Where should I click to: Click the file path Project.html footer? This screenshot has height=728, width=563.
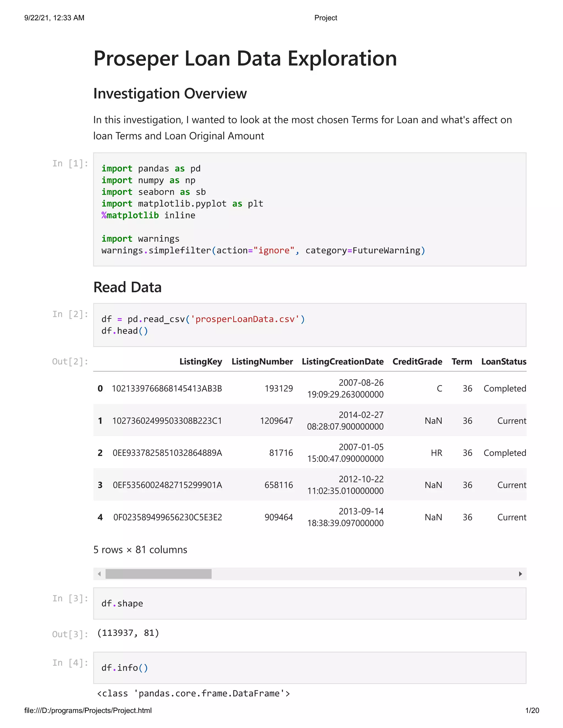click(88, 710)
